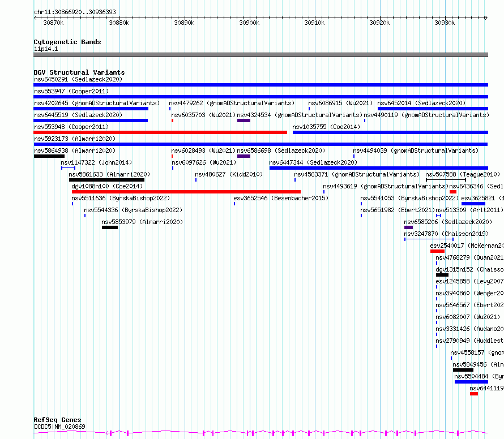Click the nsv1147322 (John2014) label

coord(96,162)
